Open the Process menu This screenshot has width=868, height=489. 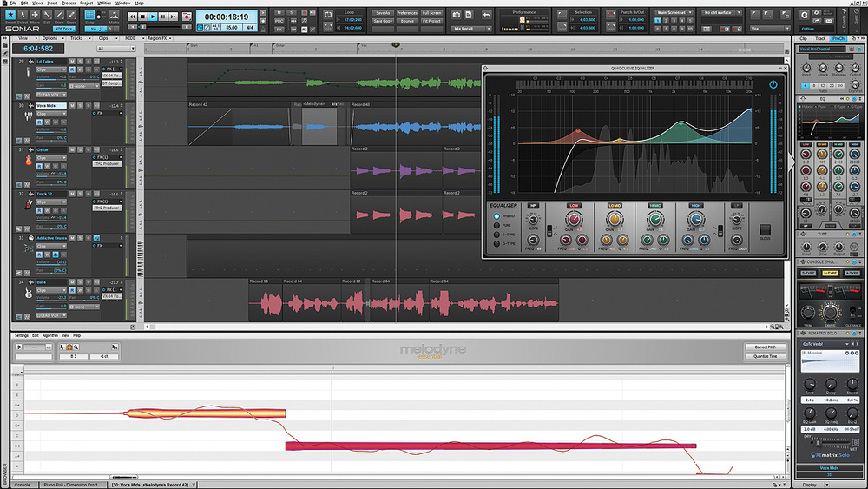point(68,3)
